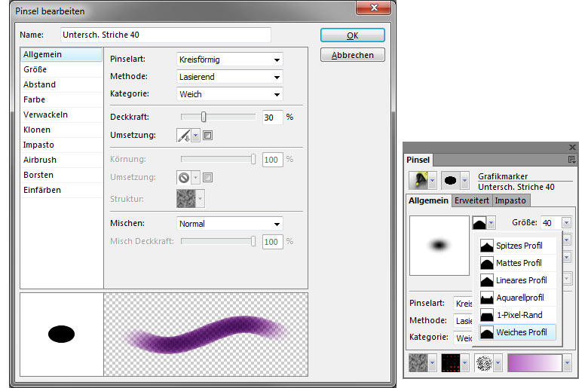Switch to the Impasto tab in Pinsel panel
The width and height of the screenshot is (588, 388).
[510, 200]
